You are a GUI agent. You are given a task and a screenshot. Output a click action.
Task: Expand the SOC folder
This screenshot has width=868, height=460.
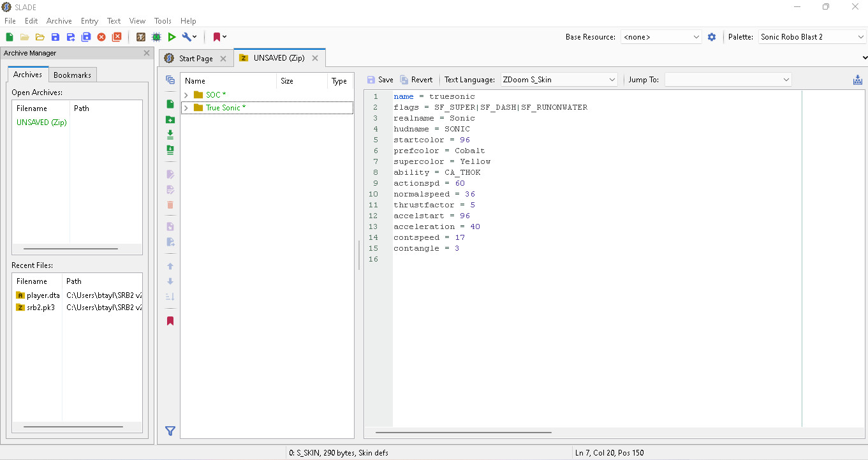[x=186, y=95]
